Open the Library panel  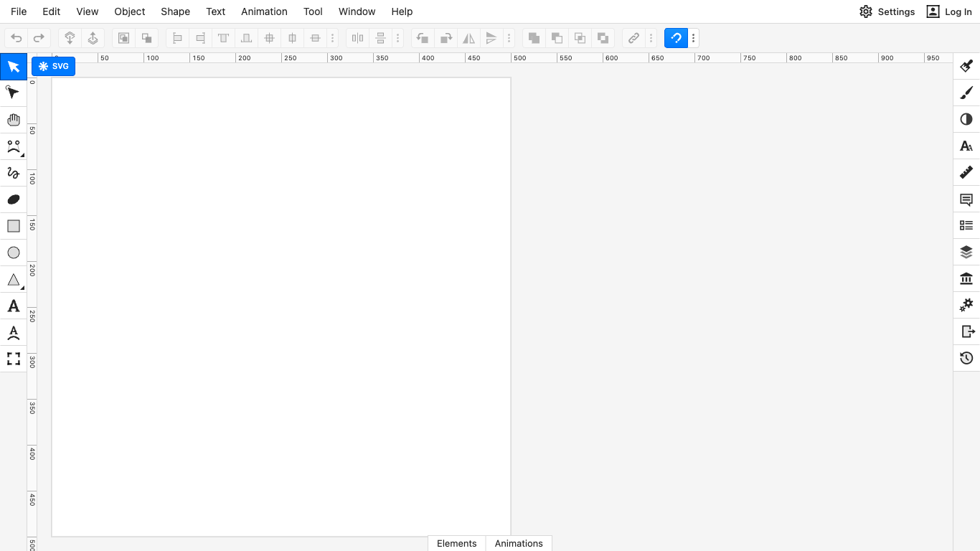966,278
